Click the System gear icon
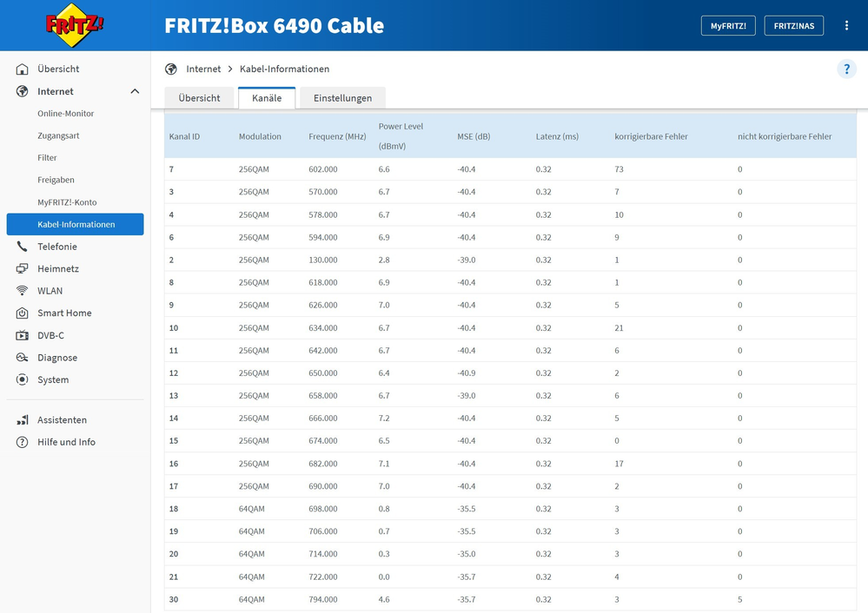Screen dimensions: 868x613 coord(22,379)
